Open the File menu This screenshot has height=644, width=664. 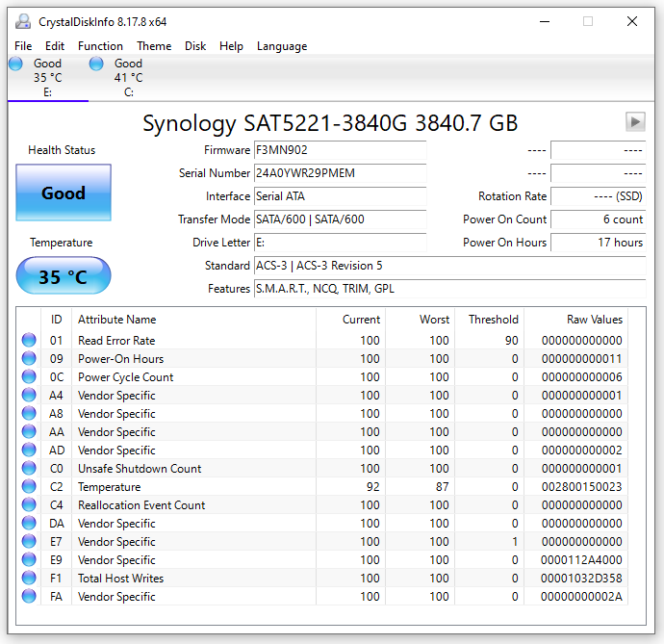click(23, 46)
